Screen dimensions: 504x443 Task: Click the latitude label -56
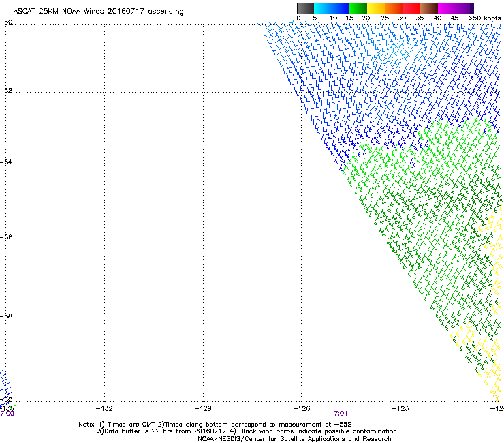pyautogui.click(x=6, y=236)
